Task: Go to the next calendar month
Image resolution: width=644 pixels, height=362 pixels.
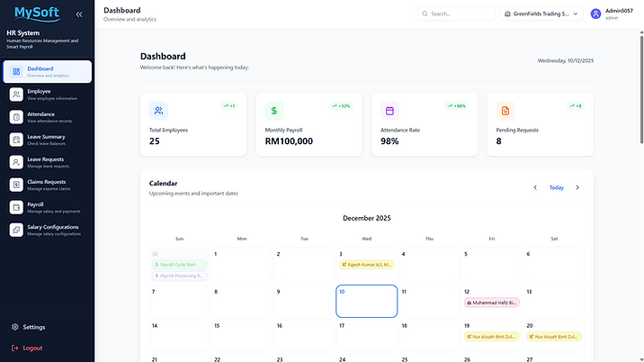Action: click(x=577, y=187)
